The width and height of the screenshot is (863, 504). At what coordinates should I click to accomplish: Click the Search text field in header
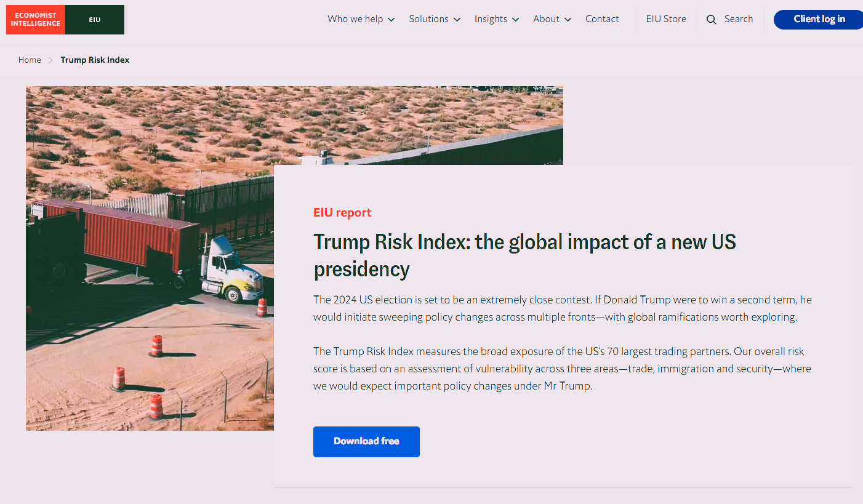(739, 19)
